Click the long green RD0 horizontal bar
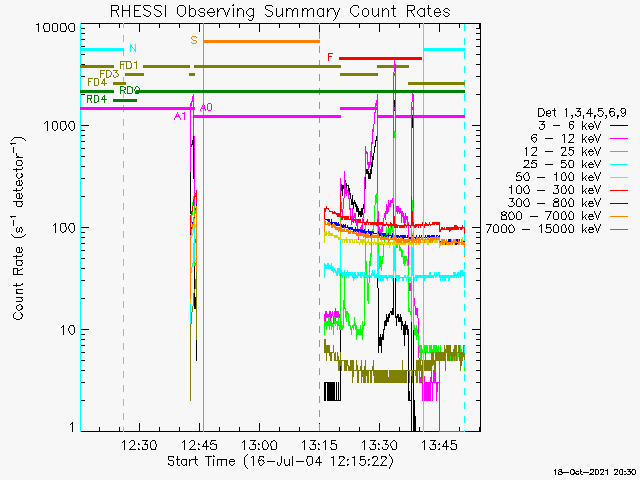Image resolution: width=640 pixels, height=480 pixels. tap(301, 91)
